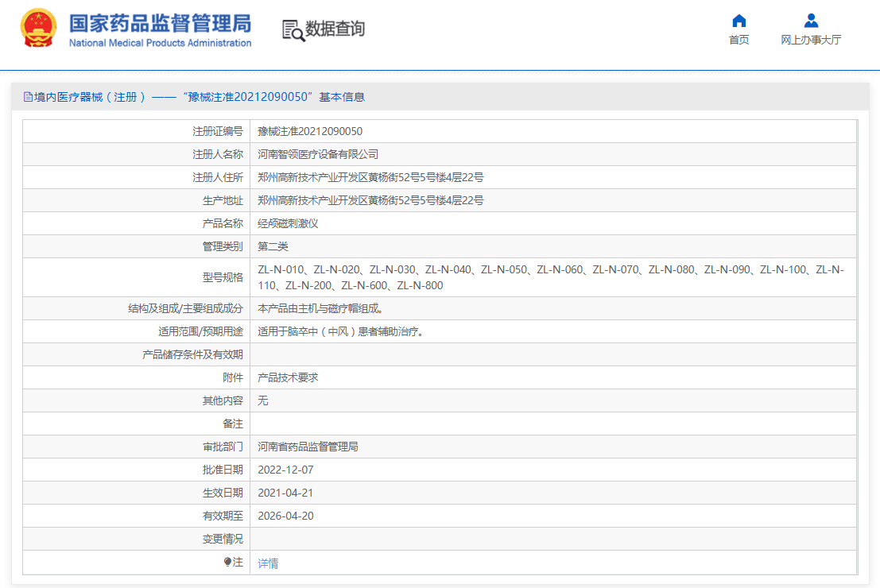This screenshot has height=588, width=880.
Task: Click the document icon before 境内医疗器械
Action: pos(28,97)
